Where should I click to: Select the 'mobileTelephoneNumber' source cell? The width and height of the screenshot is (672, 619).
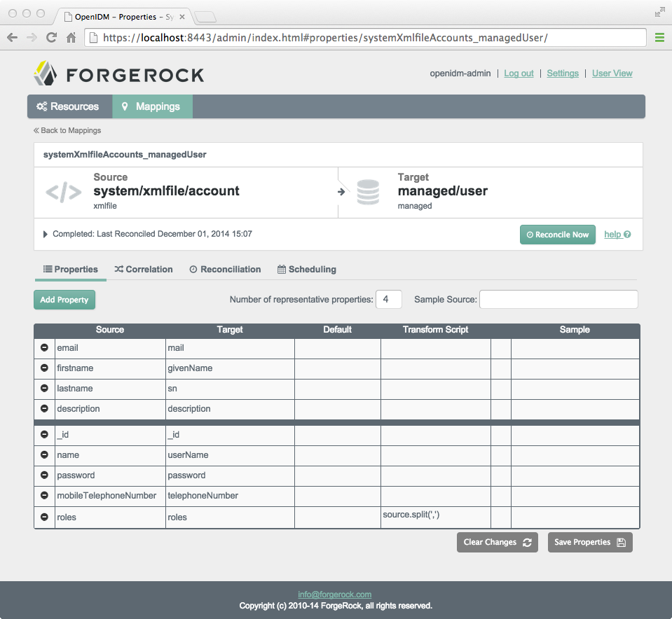110,496
